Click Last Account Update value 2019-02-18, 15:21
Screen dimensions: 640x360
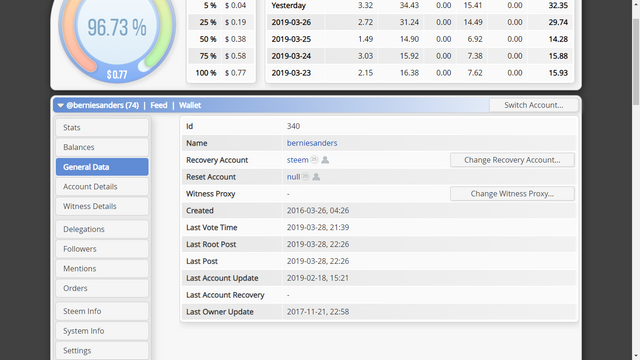(x=318, y=278)
